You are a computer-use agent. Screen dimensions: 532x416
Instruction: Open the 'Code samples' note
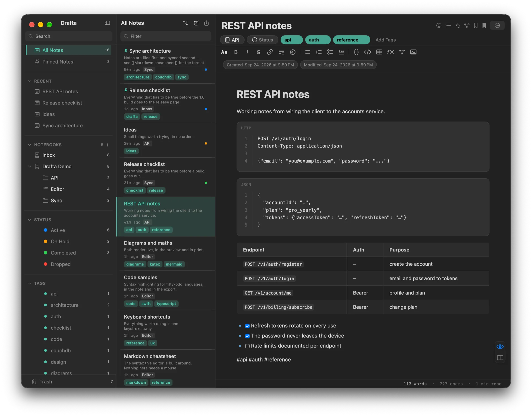166,290
